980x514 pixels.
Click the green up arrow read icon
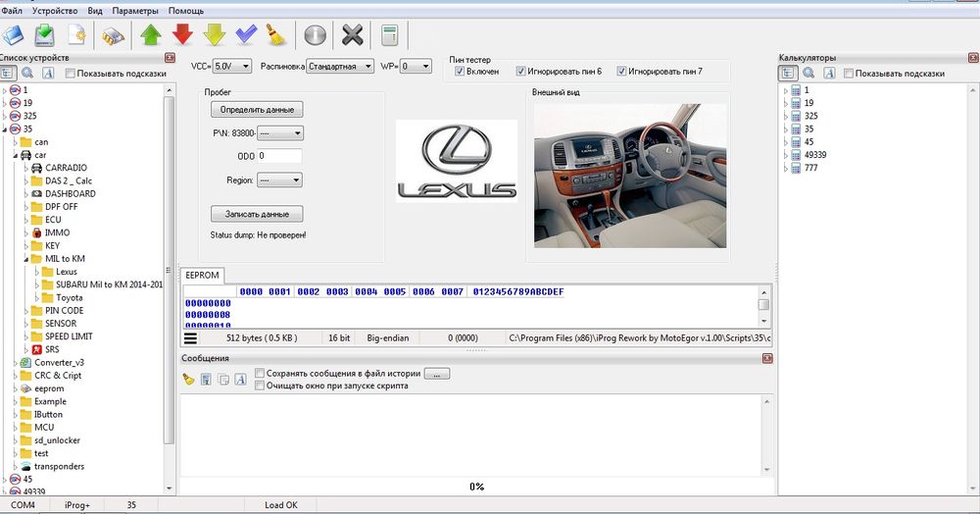pyautogui.click(x=151, y=34)
